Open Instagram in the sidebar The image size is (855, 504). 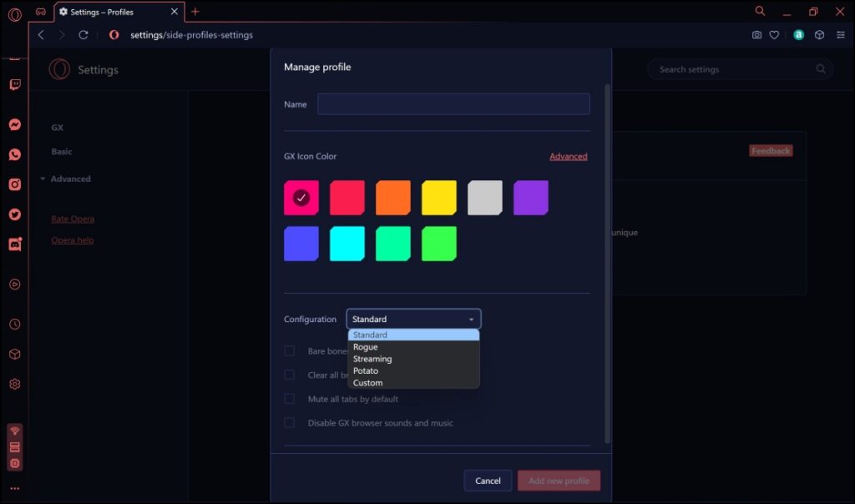15,184
